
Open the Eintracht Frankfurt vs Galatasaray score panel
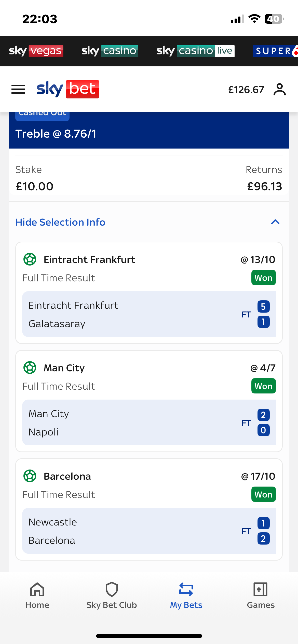click(x=149, y=314)
